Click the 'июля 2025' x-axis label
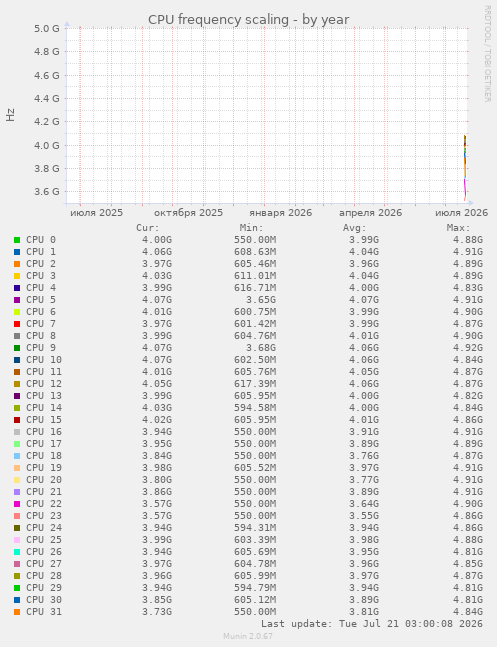Viewport: 497px width, 647px height. 97,213
